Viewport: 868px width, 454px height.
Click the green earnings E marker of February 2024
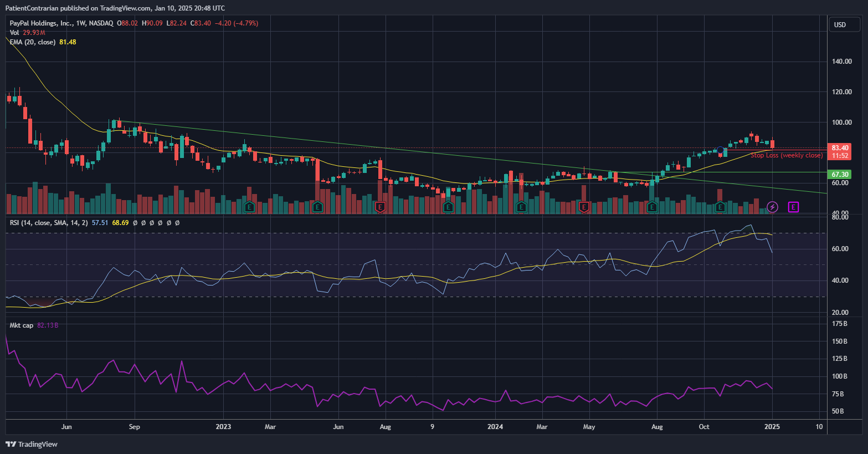tap(521, 207)
